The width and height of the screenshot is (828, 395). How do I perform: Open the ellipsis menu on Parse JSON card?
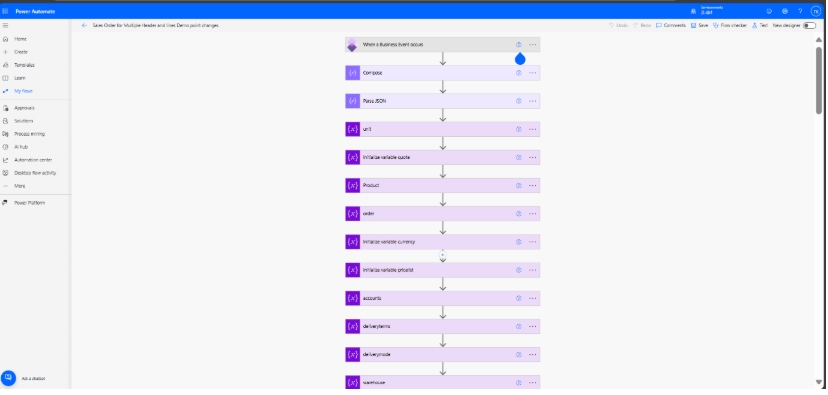click(x=532, y=101)
